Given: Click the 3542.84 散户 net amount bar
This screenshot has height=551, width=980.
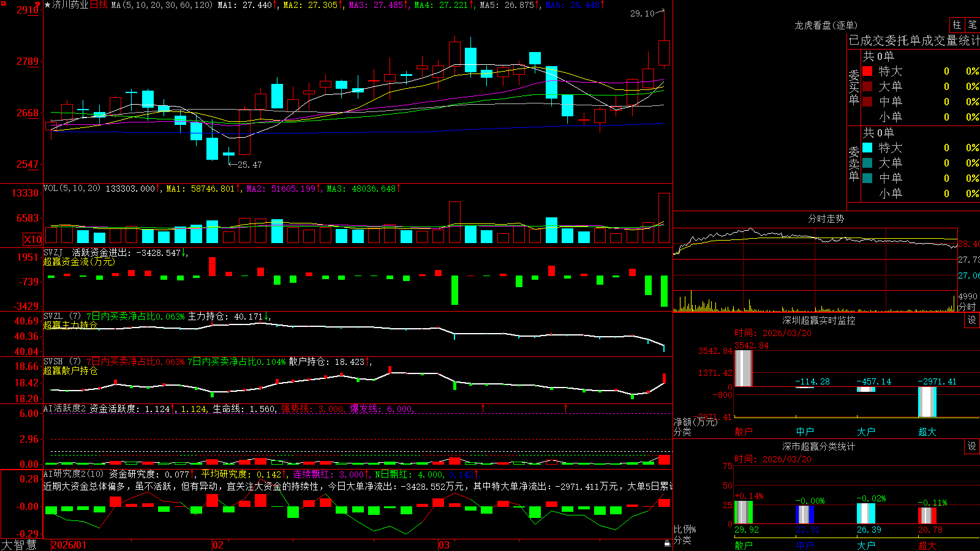Looking at the screenshot, I should (x=744, y=368).
